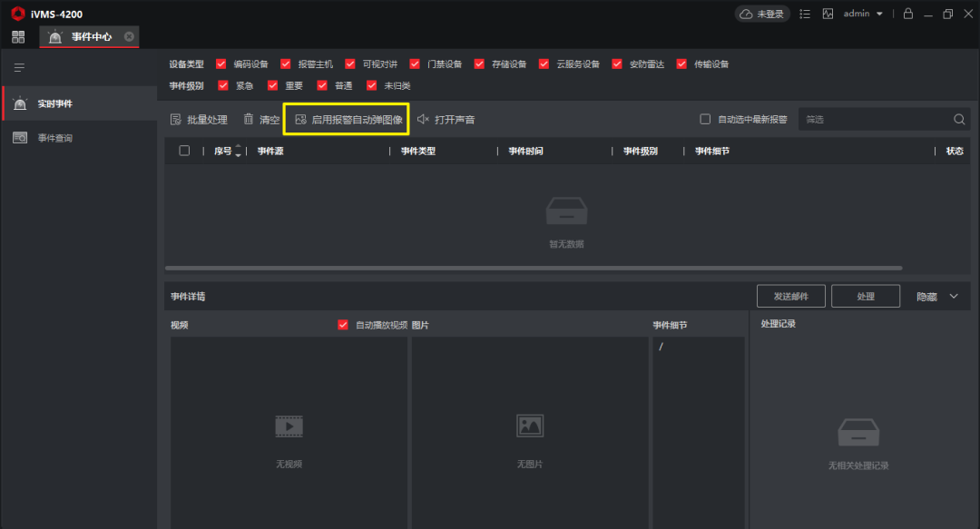Clear events with 清空 trash button
The width and height of the screenshot is (980, 529).
point(261,120)
